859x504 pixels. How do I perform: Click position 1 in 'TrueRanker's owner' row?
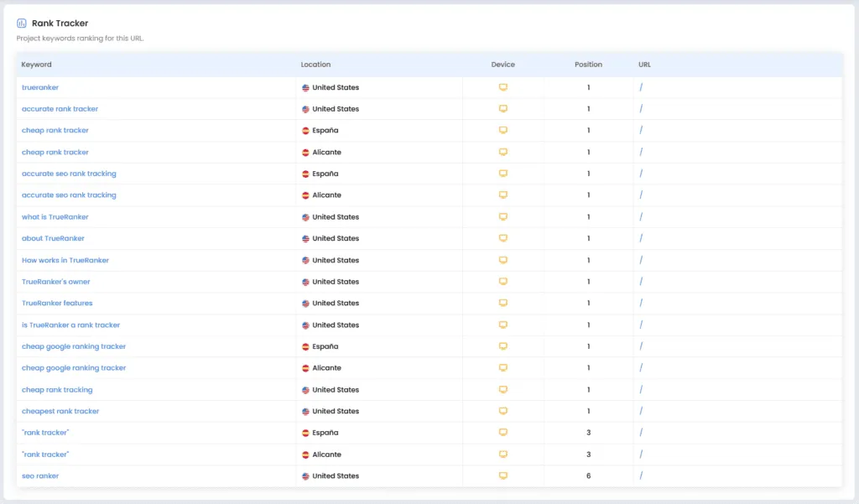[588, 282]
